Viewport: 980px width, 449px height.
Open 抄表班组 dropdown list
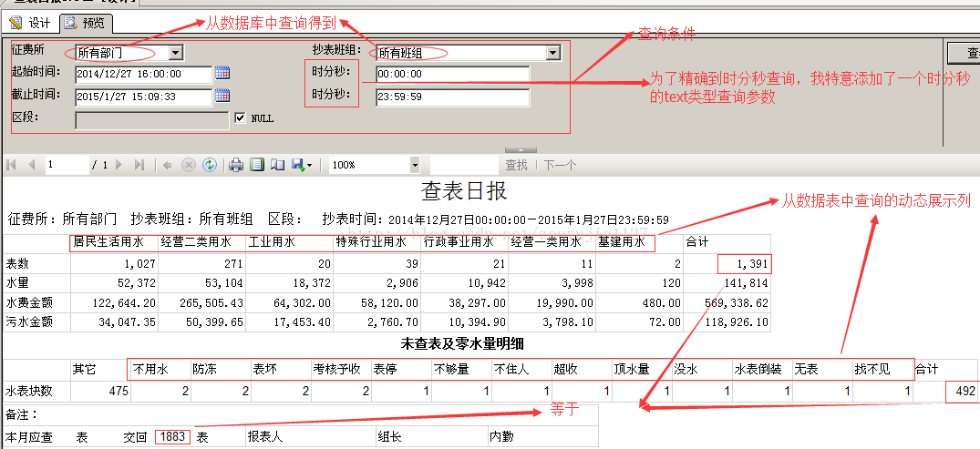pyautogui.click(x=552, y=53)
